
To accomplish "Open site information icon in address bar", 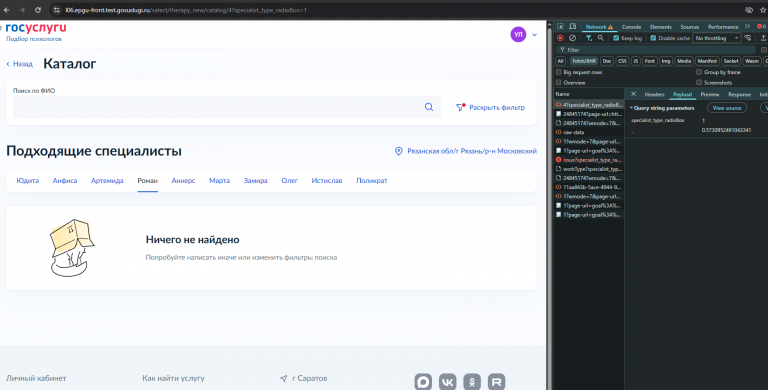I will click(x=56, y=10).
